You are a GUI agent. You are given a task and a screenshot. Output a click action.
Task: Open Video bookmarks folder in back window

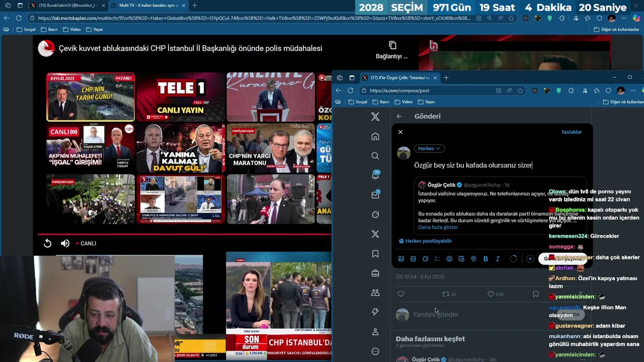pos(72,29)
